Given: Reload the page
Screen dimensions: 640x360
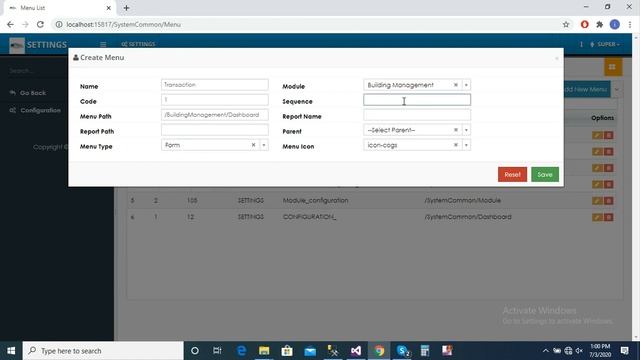Looking at the screenshot, I should [40, 24].
